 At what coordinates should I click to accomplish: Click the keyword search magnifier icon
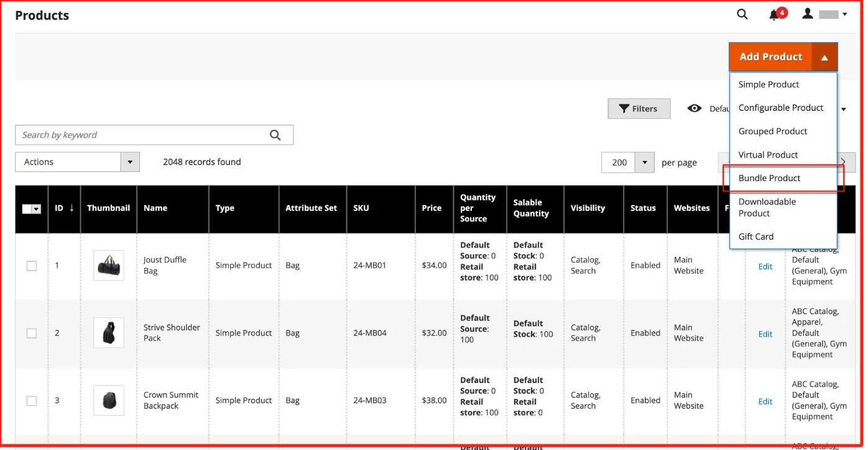275,135
